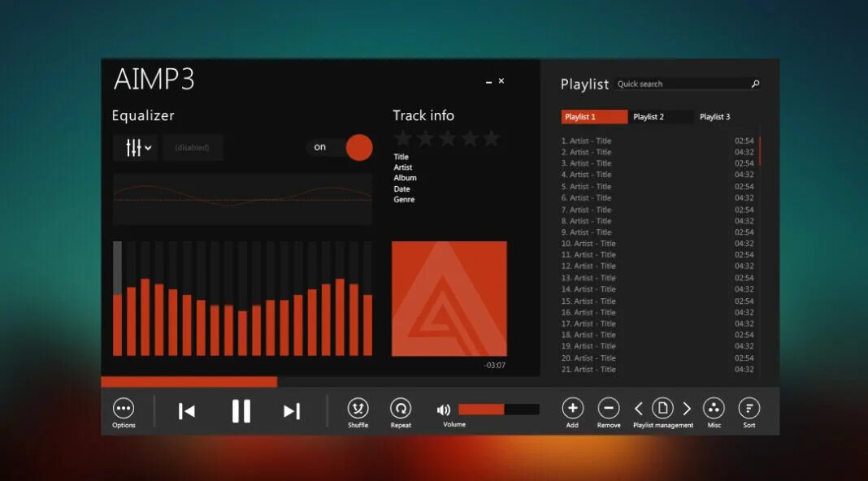Rate track with fifth star
This screenshot has width=868, height=481.
[x=491, y=138]
